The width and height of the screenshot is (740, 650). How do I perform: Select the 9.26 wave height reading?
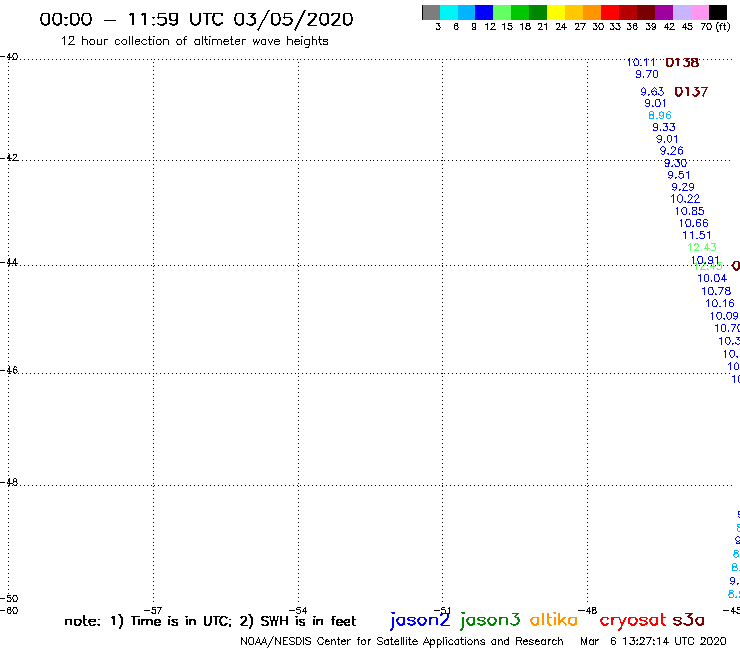pos(672,151)
